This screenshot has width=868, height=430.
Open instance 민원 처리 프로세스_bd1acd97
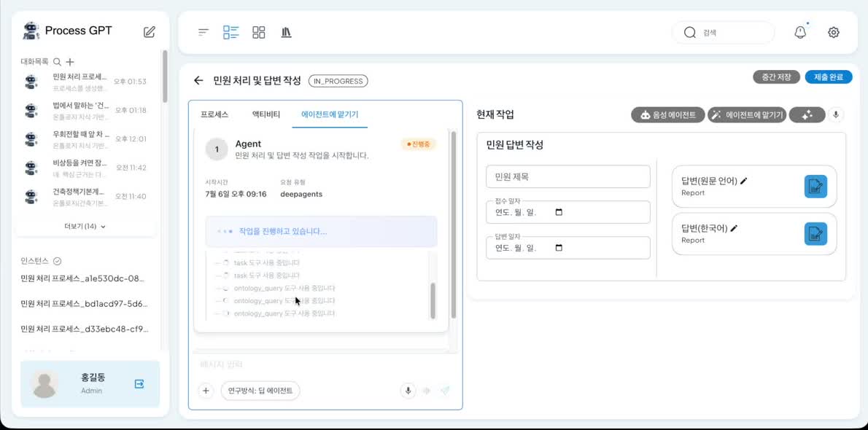click(x=84, y=304)
